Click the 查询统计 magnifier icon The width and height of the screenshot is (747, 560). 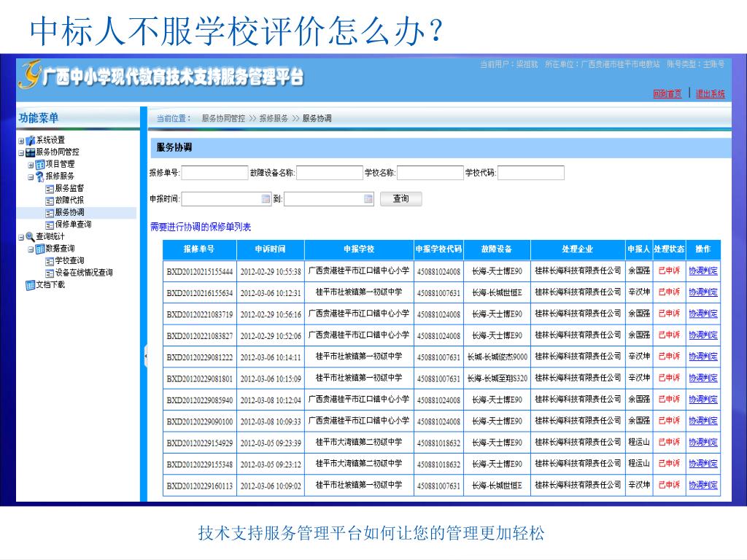(31, 237)
